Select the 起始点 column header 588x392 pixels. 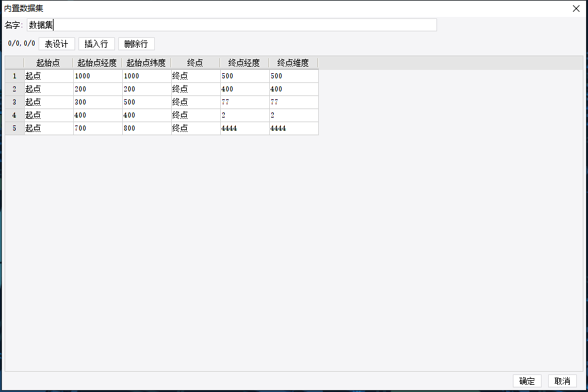coord(48,63)
